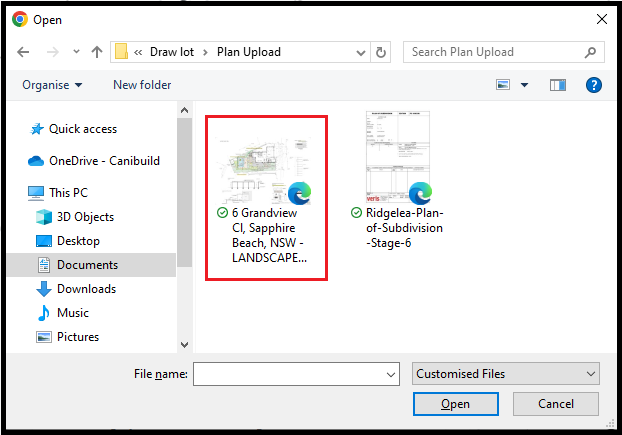Image resolution: width=622 pixels, height=435 pixels.
Task: Click the Back navigation arrow
Action: point(22,52)
